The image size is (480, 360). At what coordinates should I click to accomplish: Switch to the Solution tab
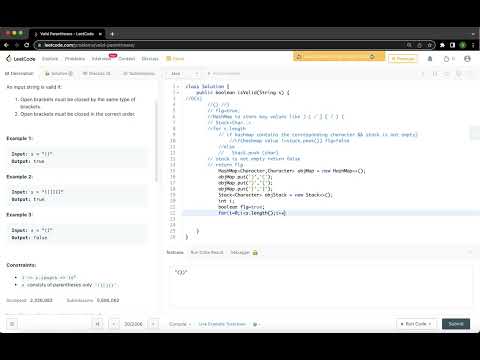[59, 73]
